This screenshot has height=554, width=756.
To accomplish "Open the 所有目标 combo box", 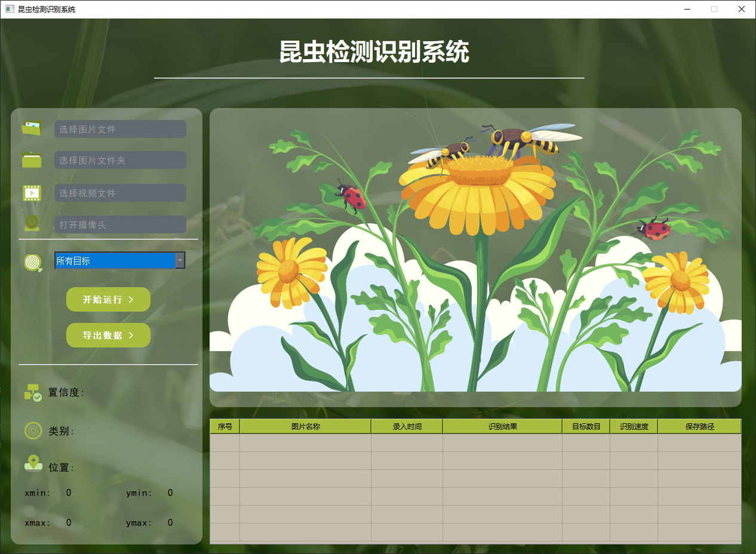I will click(120, 260).
